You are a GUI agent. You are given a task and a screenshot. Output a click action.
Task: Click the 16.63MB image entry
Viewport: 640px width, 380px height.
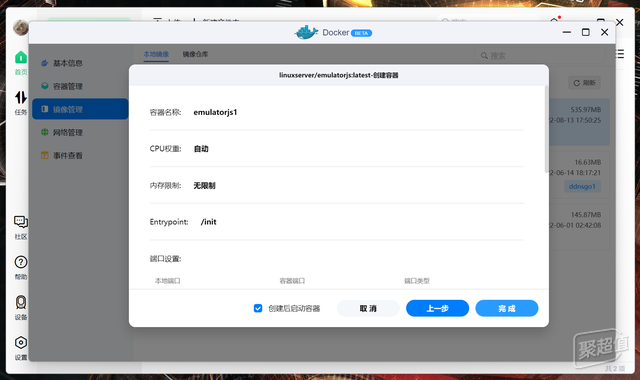pos(579,174)
